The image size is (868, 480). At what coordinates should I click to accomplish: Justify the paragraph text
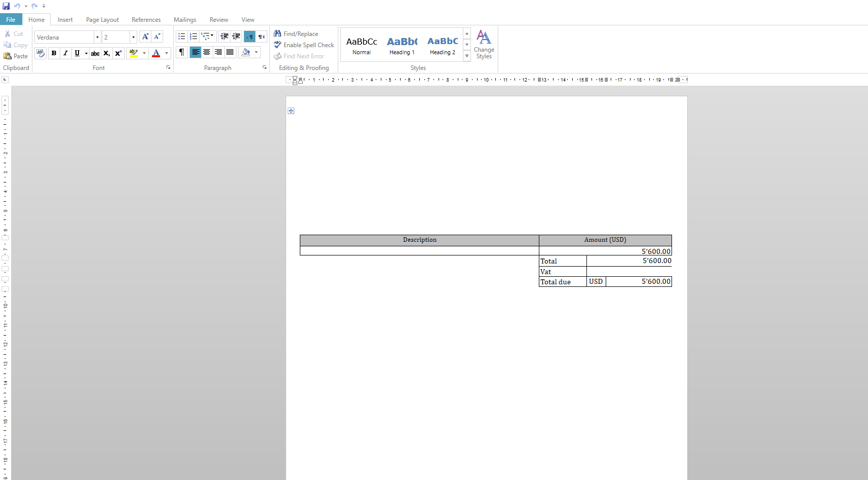[230, 52]
